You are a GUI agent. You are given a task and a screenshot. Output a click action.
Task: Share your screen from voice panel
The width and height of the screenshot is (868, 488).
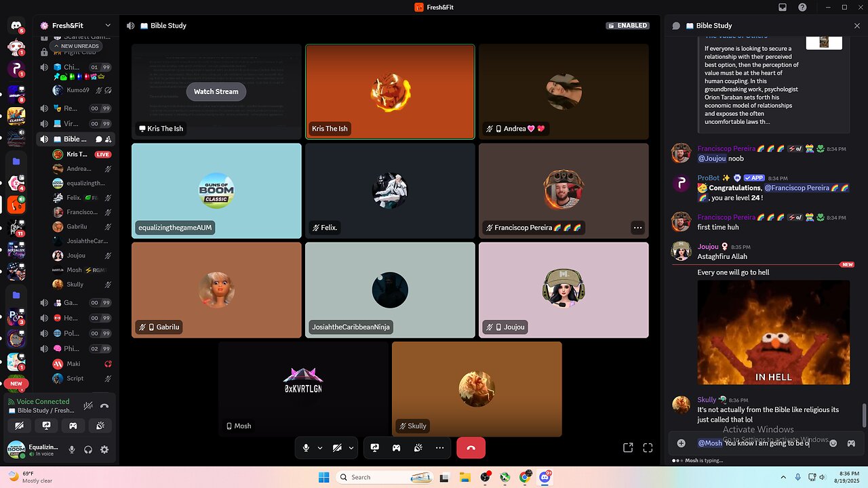click(46, 426)
